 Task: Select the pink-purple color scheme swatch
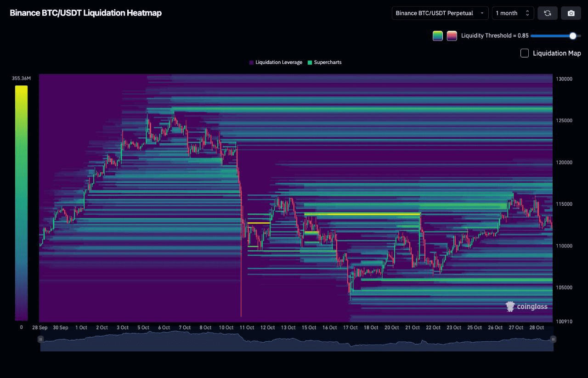coord(452,36)
